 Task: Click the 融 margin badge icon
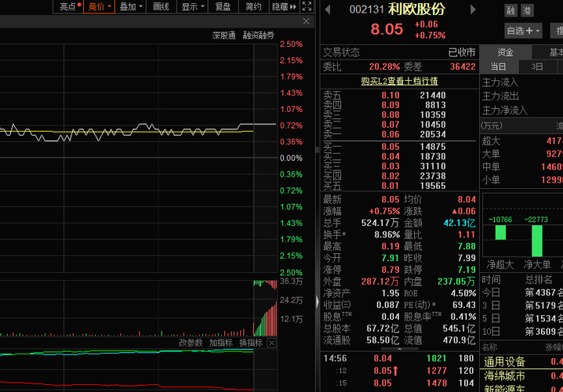[510, 11]
